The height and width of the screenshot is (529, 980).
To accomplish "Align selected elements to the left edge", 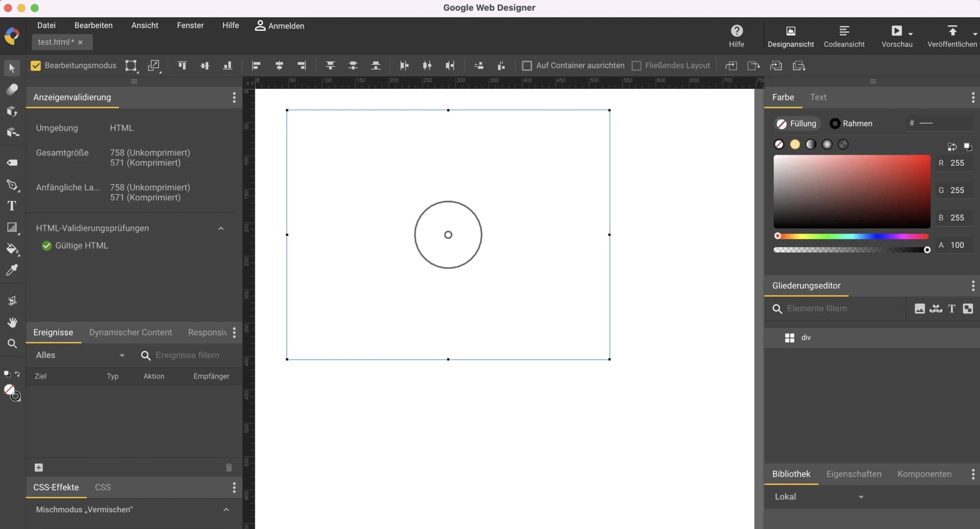I will click(x=256, y=65).
